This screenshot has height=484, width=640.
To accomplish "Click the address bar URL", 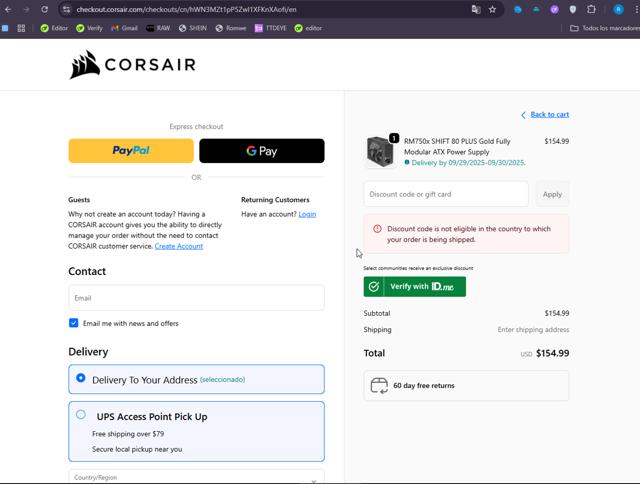I will pyautogui.click(x=187, y=9).
